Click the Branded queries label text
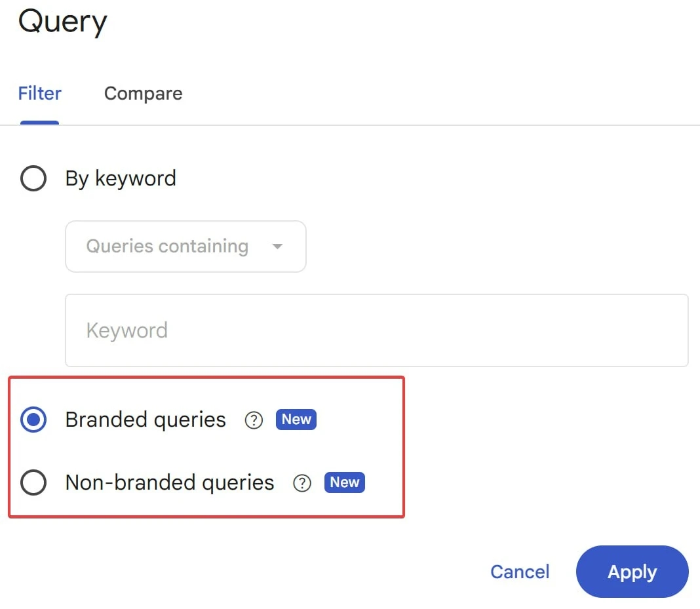This screenshot has width=700, height=609. [x=146, y=420]
